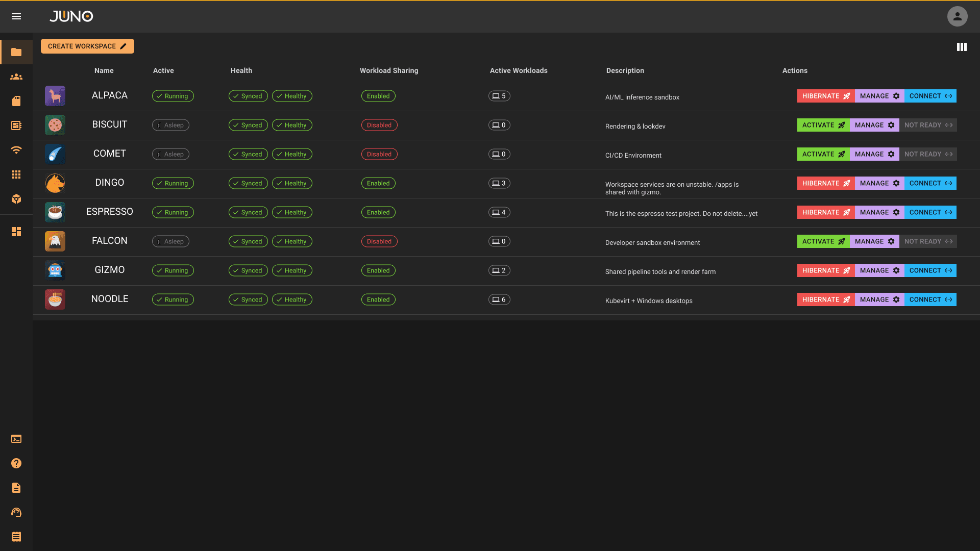Click the DINGO Running status chip
Image resolution: width=980 pixels, height=551 pixels.
(x=173, y=183)
